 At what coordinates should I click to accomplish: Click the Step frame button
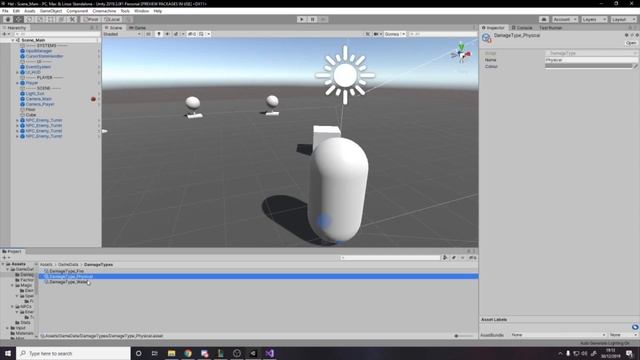tap(323, 19)
